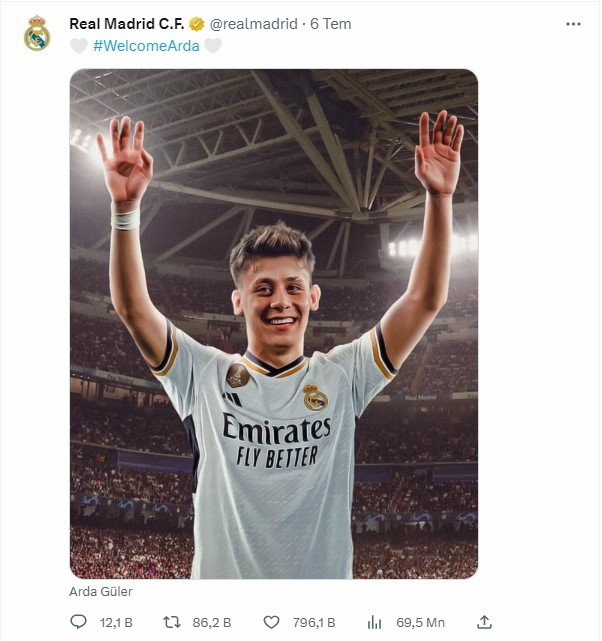Click the Real Madrid crest profile avatar
This screenshot has width=602, height=641.
37,34
